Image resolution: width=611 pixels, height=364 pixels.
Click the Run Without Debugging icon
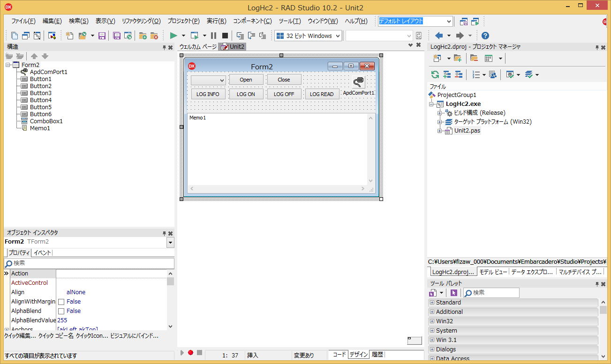click(195, 36)
